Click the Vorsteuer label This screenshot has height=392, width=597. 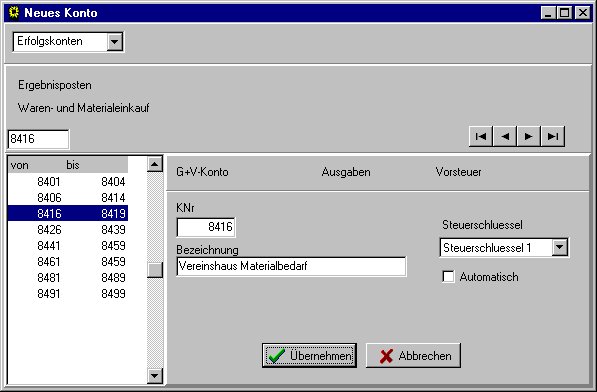pyautogui.click(x=458, y=172)
